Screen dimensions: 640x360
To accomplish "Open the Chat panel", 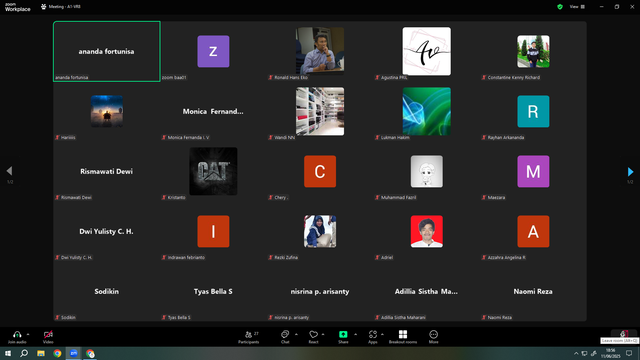I will (285, 337).
